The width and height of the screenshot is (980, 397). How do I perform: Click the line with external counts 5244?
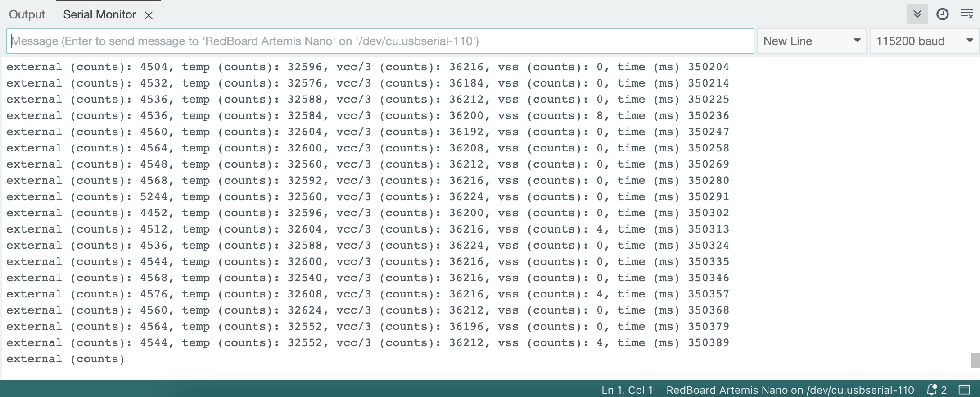coord(368,197)
